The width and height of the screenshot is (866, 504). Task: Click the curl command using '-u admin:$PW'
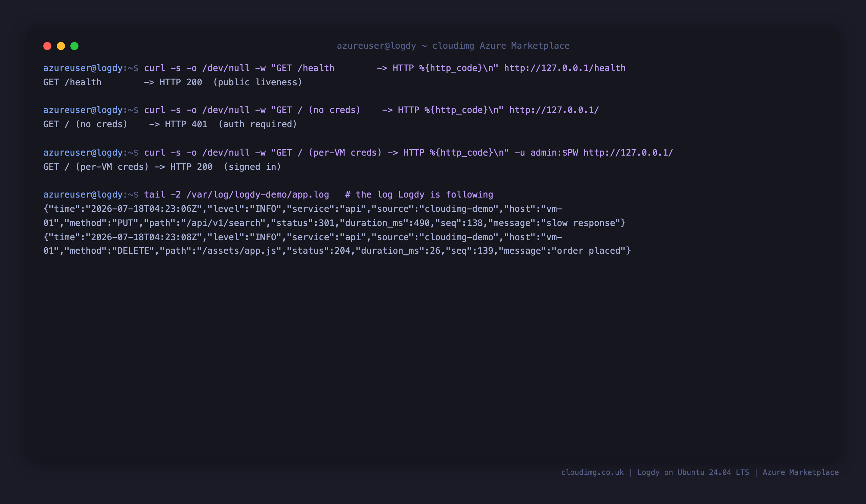[x=408, y=153]
